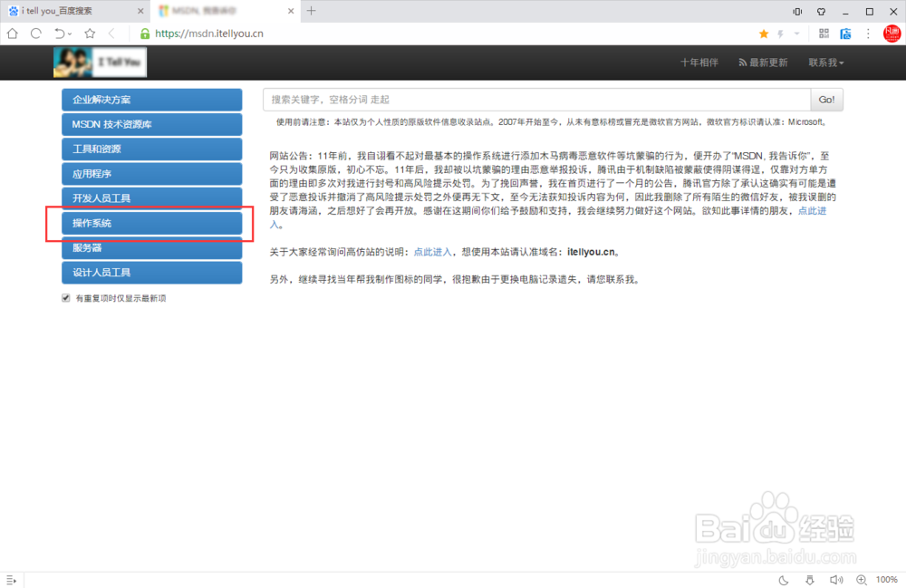Viewport: 906px width, 588px height.
Task: Expand 设计人员工具 category
Action: pyautogui.click(x=152, y=273)
